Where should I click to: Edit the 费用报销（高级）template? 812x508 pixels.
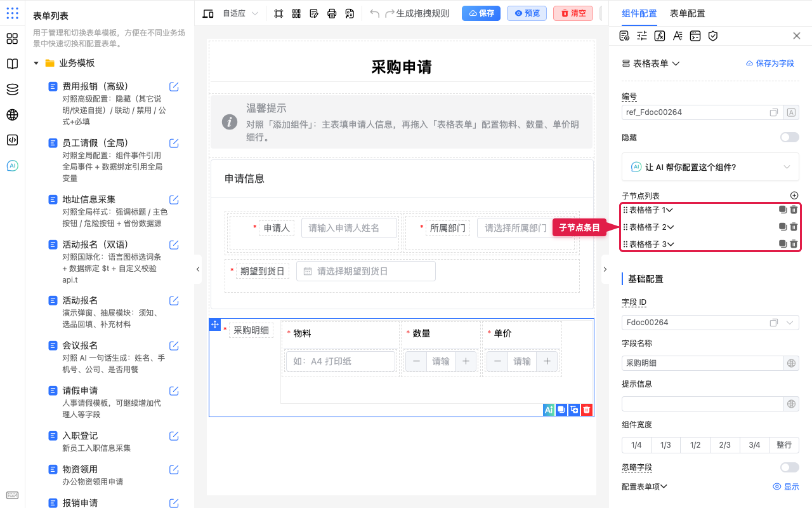tap(174, 86)
